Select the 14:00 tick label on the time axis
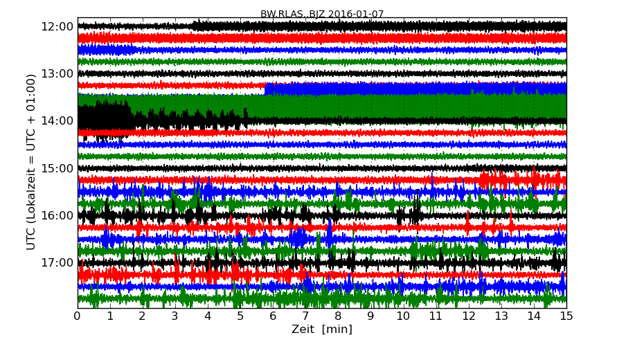The width and height of the screenshot is (644, 342). click(57, 120)
